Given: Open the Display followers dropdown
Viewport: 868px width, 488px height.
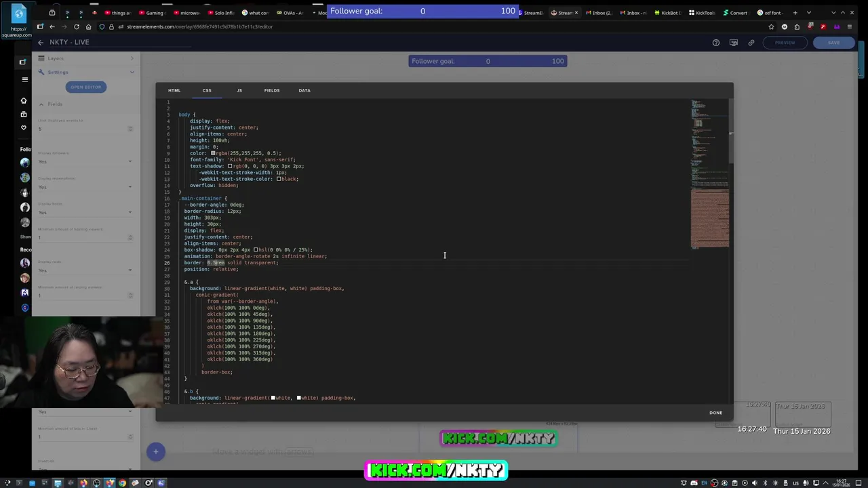Looking at the screenshot, I should [85, 161].
